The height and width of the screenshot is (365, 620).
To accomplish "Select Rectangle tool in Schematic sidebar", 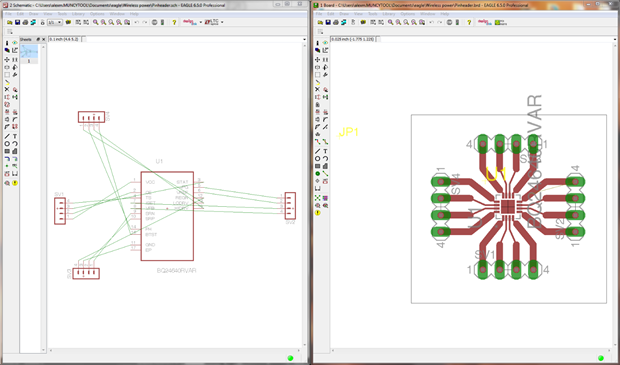I will coord(7,151).
